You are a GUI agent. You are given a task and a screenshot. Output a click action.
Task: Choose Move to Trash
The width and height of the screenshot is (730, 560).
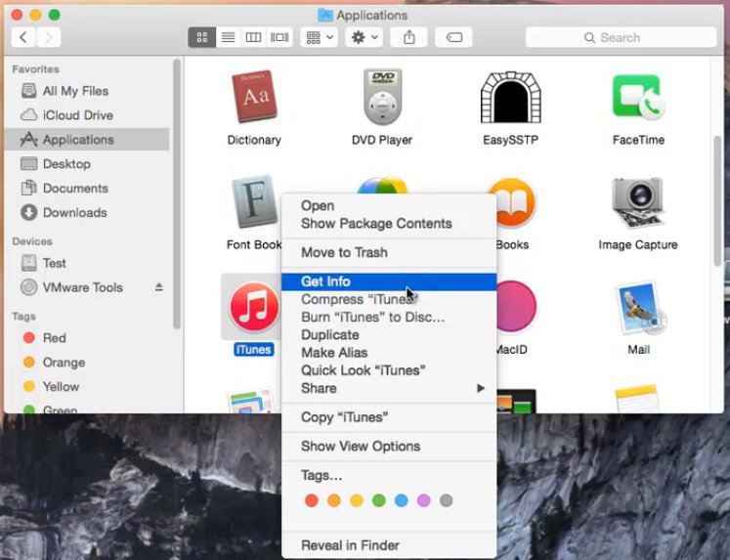(x=389, y=252)
